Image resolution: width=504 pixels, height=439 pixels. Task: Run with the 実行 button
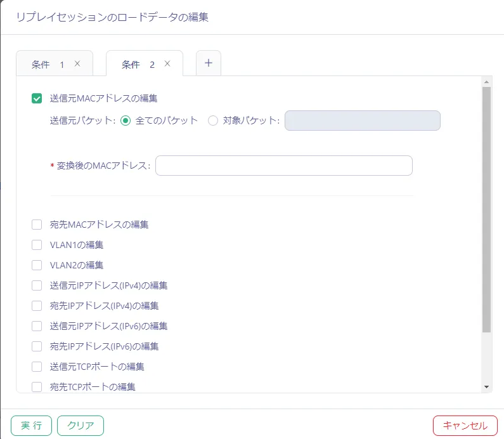(31, 426)
